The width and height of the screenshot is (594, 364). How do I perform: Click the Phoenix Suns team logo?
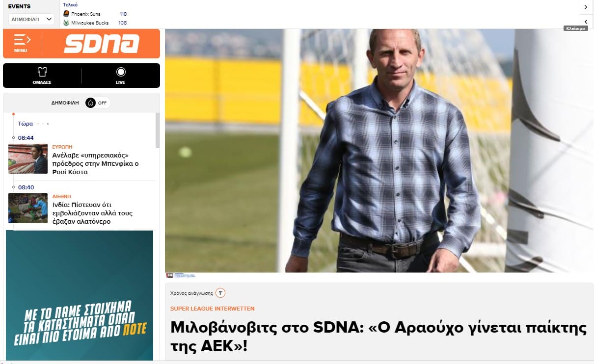[x=66, y=14]
